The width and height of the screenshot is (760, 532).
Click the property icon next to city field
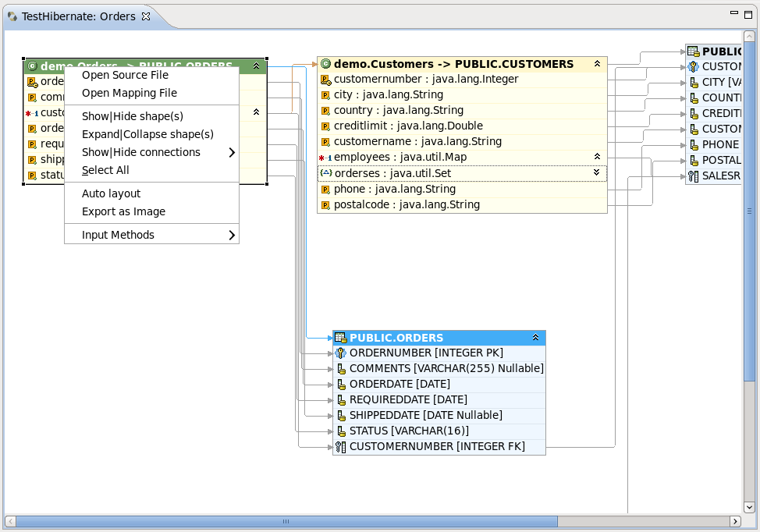click(x=325, y=94)
